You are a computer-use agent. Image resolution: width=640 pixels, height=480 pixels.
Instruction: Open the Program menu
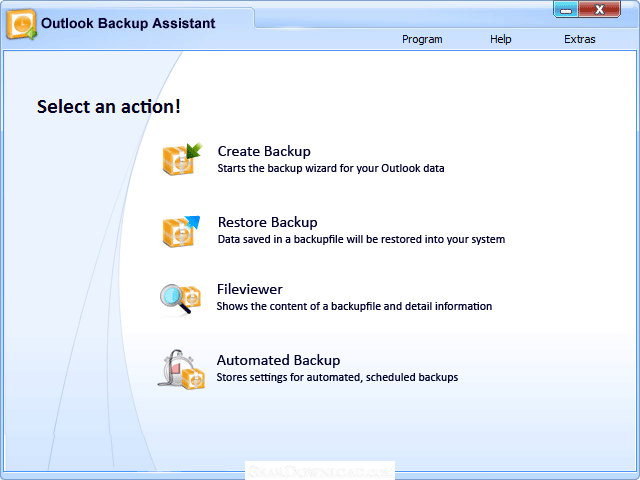(422, 39)
